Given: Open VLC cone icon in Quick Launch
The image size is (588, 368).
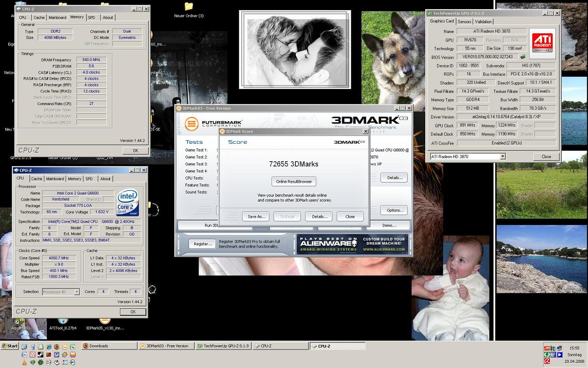Looking at the screenshot, I should click(24, 363).
